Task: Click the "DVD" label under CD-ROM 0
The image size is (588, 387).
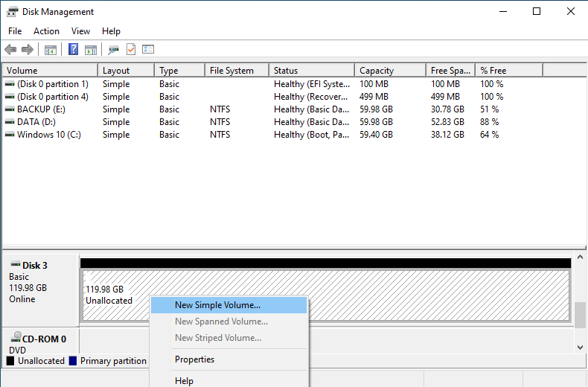Action: pos(17,351)
